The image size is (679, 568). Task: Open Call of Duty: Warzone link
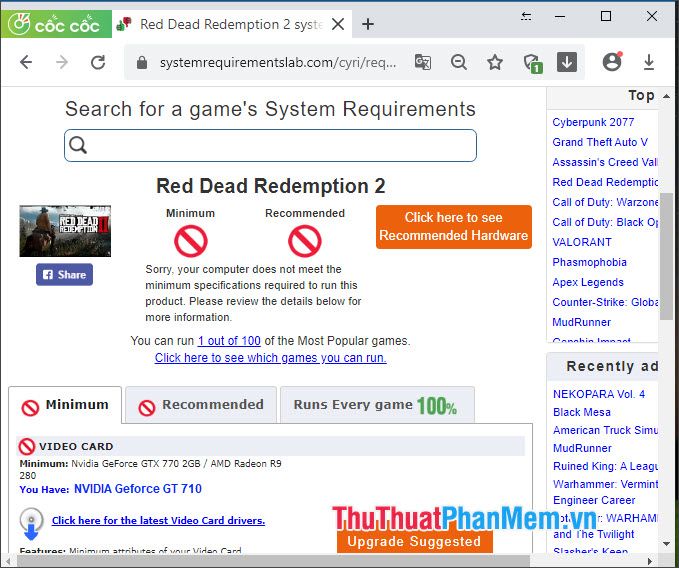pyautogui.click(x=605, y=202)
